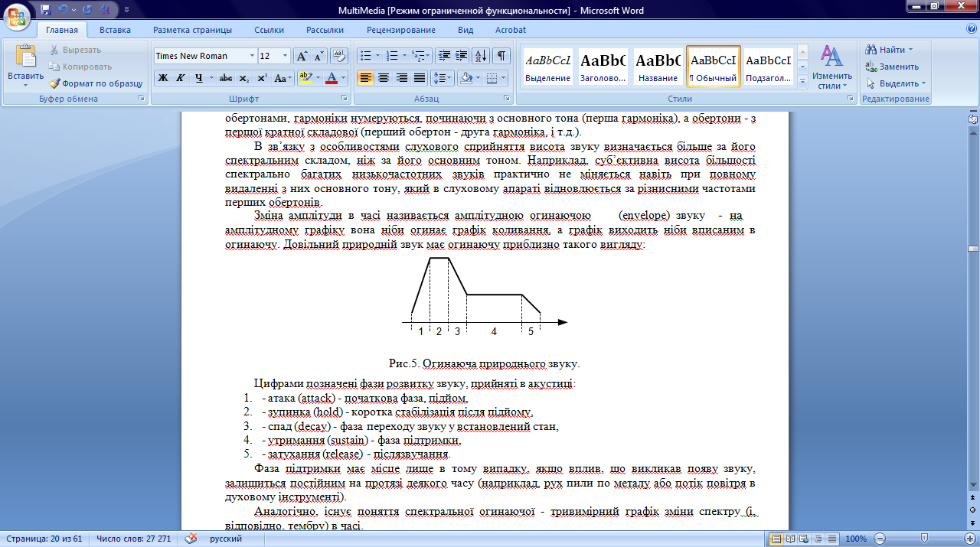The image size is (980, 547).
Task: Show paragraph marks with pilcrow button
Action: point(501,56)
